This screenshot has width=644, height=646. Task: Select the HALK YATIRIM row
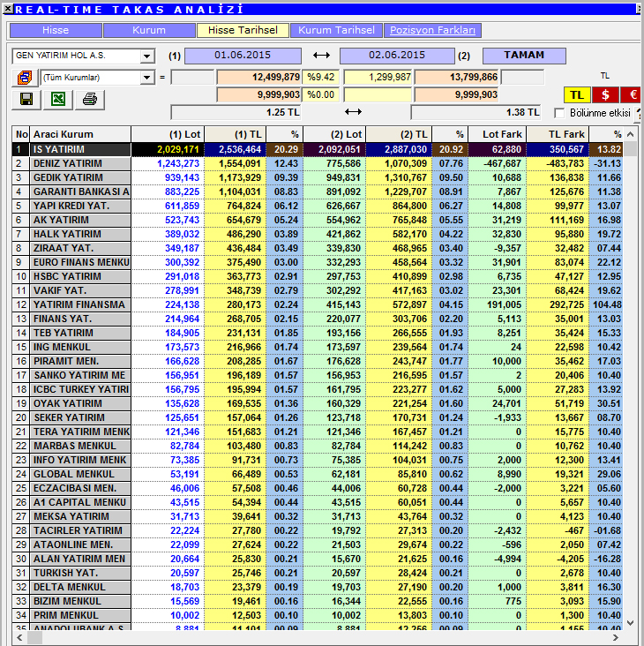pos(318,234)
